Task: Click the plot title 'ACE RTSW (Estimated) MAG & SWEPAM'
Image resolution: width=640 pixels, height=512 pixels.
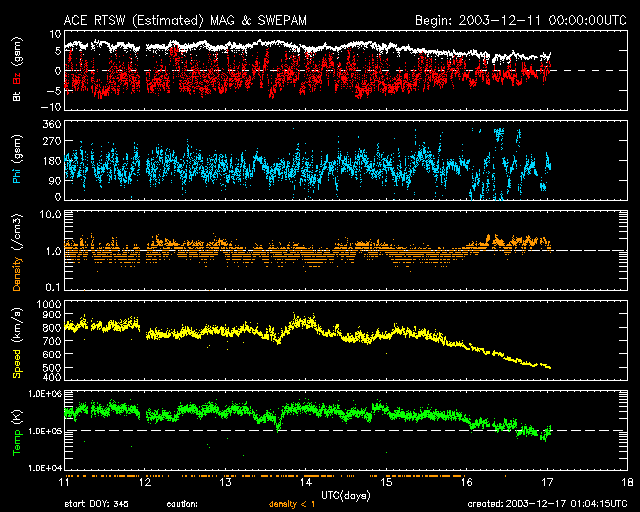Action: (185, 20)
